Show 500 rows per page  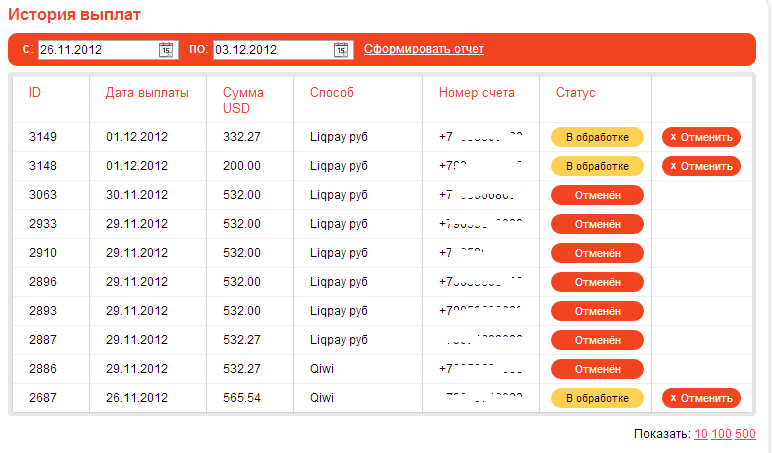pyautogui.click(x=745, y=434)
